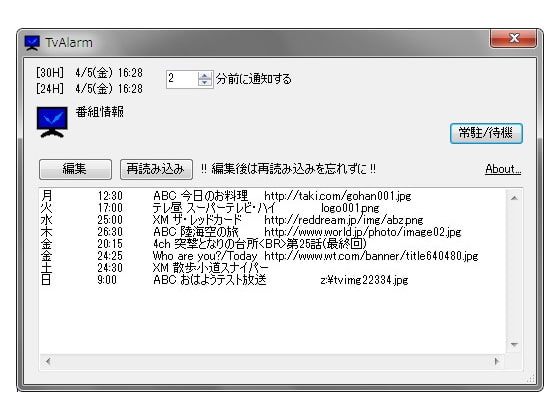This screenshot has width=560, height=420.
Task: Click the 分前に通知する label
Action: coord(254,79)
